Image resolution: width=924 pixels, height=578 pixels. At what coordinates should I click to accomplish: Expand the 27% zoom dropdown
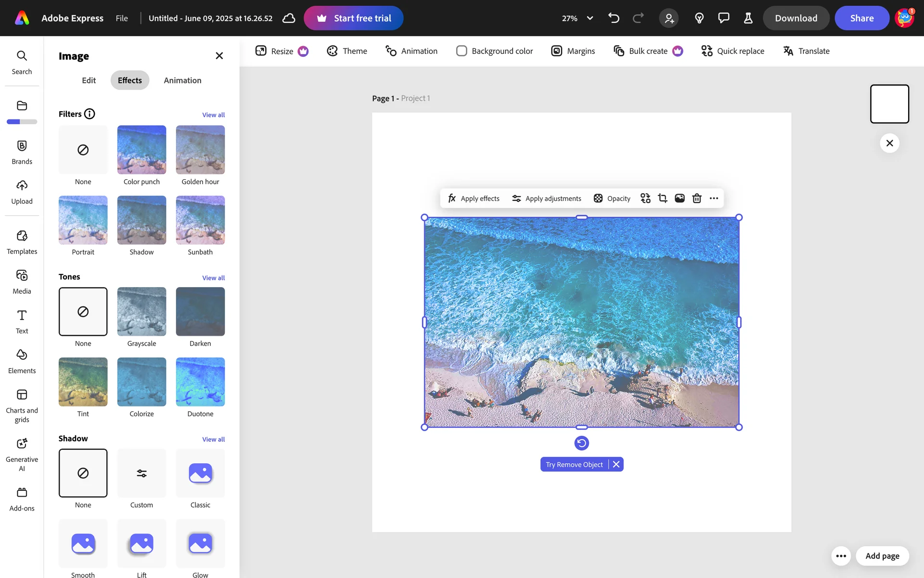[590, 18]
